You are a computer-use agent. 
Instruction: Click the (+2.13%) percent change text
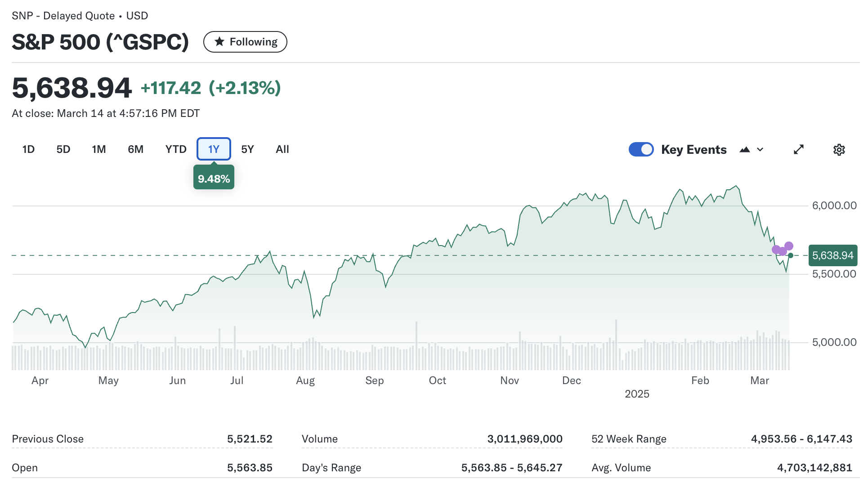click(x=245, y=88)
